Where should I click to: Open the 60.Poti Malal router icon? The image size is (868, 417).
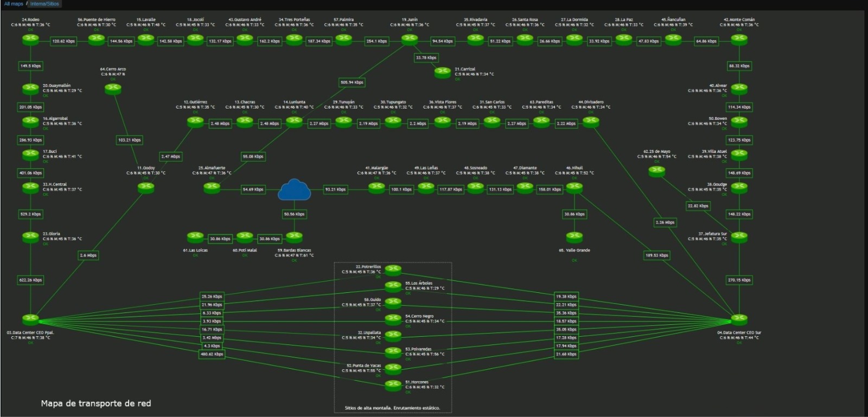point(245,237)
